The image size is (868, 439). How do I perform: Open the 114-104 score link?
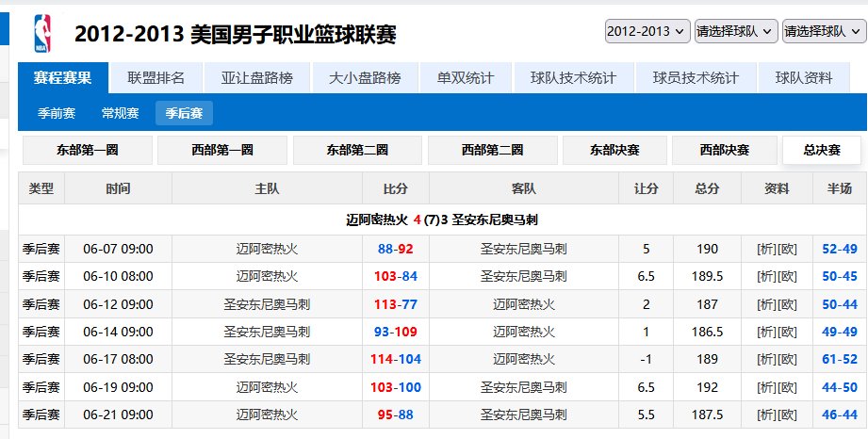tap(395, 359)
